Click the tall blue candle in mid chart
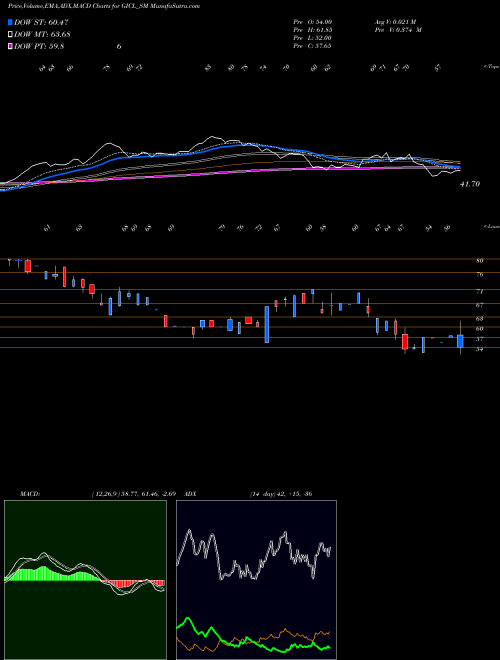 (267, 325)
